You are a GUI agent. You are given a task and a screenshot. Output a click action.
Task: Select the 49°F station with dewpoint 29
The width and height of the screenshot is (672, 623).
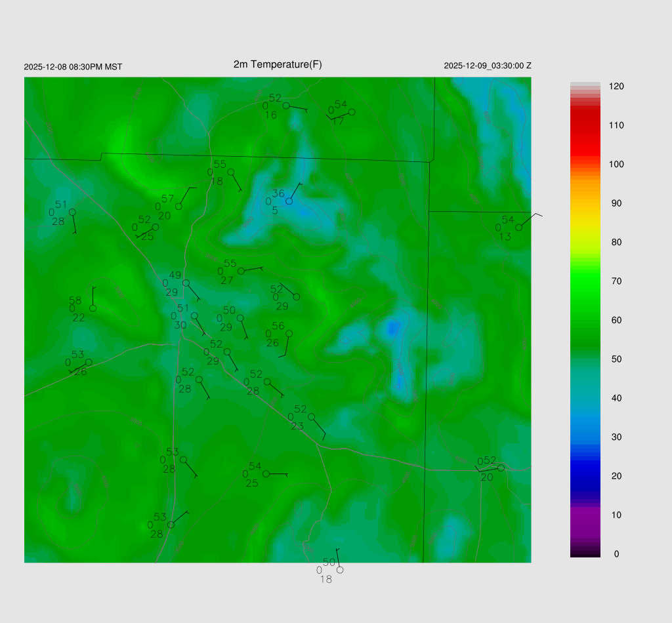coord(186,283)
